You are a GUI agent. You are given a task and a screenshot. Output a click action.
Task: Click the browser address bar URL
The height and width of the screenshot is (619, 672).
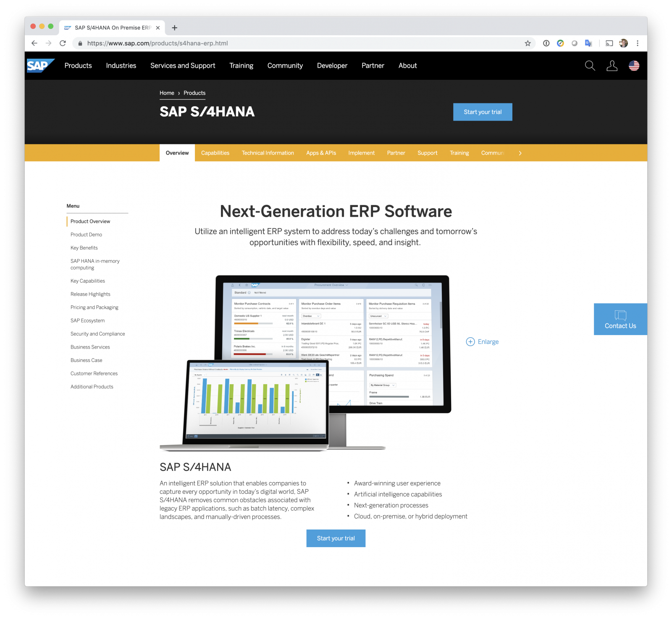(157, 43)
